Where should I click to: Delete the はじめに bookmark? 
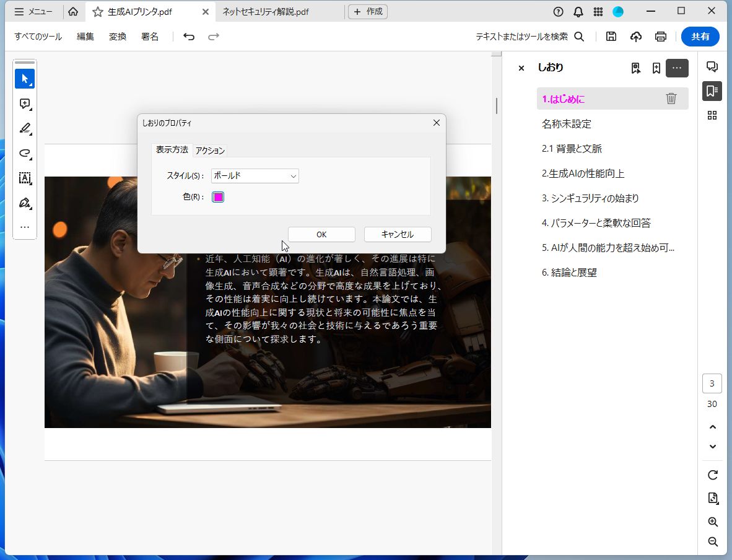click(671, 98)
